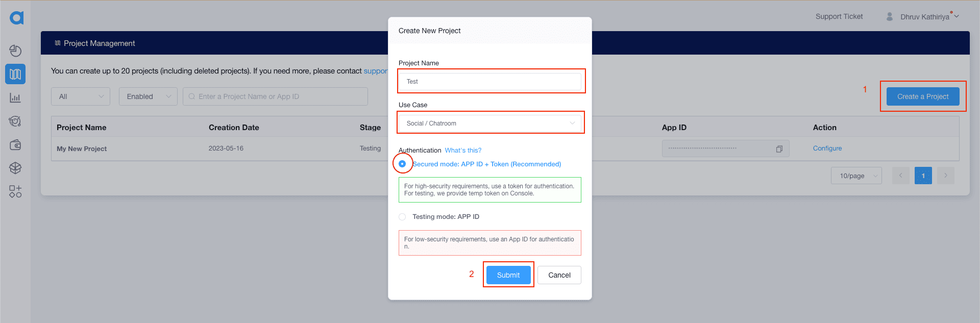Open the cube products sidebar icon

coord(15,168)
